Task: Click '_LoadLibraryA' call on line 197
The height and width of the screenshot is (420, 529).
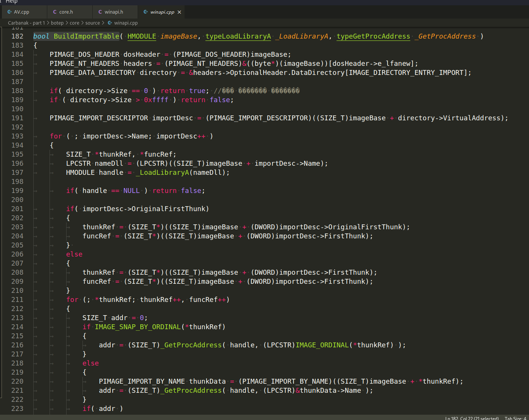Action: [x=163, y=173]
